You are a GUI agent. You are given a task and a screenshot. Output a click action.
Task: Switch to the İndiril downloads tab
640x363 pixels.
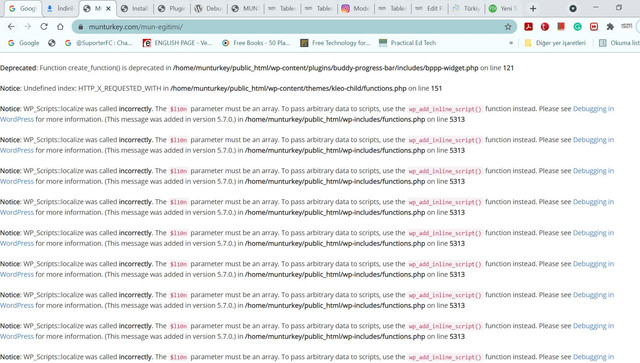coord(60,9)
